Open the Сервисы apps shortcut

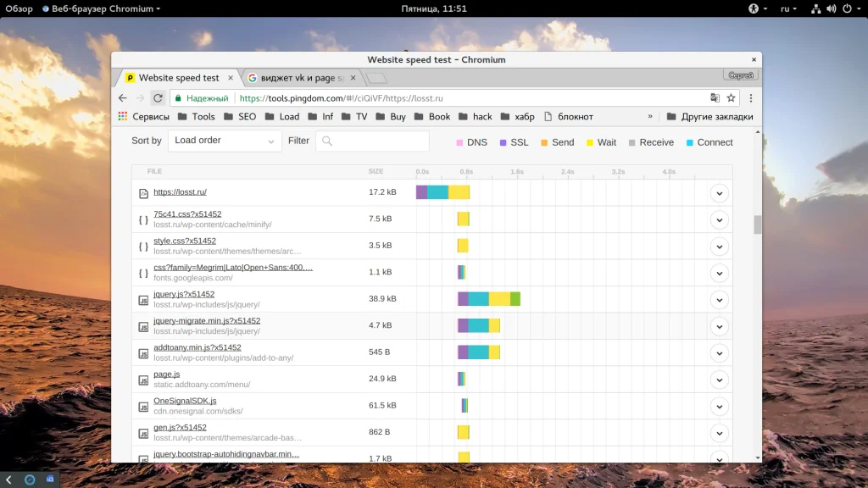click(x=143, y=117)
